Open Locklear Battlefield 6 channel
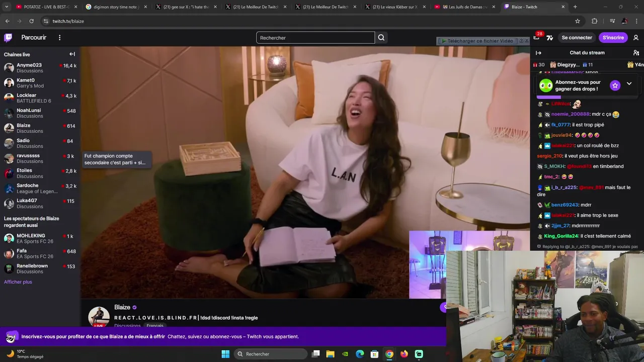 pyautogui.click(x=40, y=98)
